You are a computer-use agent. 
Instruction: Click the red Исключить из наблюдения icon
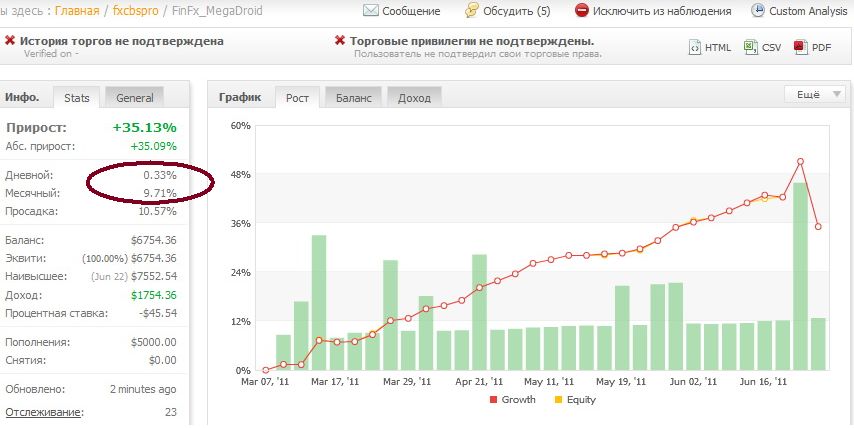click(582, 10)
